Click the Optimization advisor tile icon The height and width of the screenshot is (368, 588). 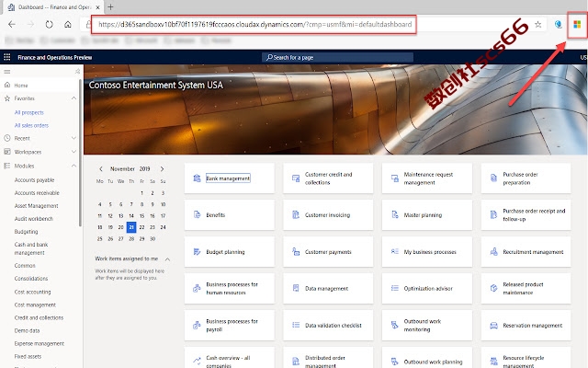click(x=395, y=288)
